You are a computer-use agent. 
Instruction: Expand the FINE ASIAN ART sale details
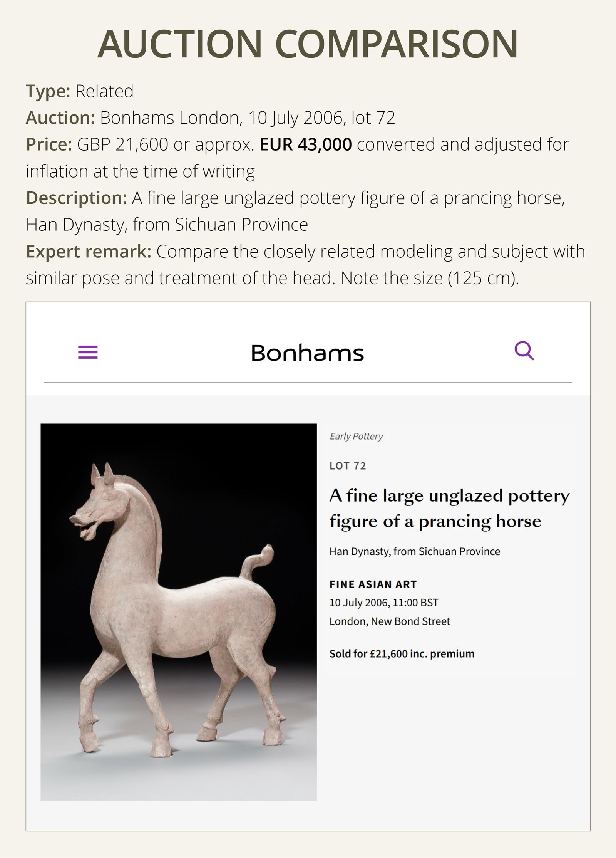(373, 584)
